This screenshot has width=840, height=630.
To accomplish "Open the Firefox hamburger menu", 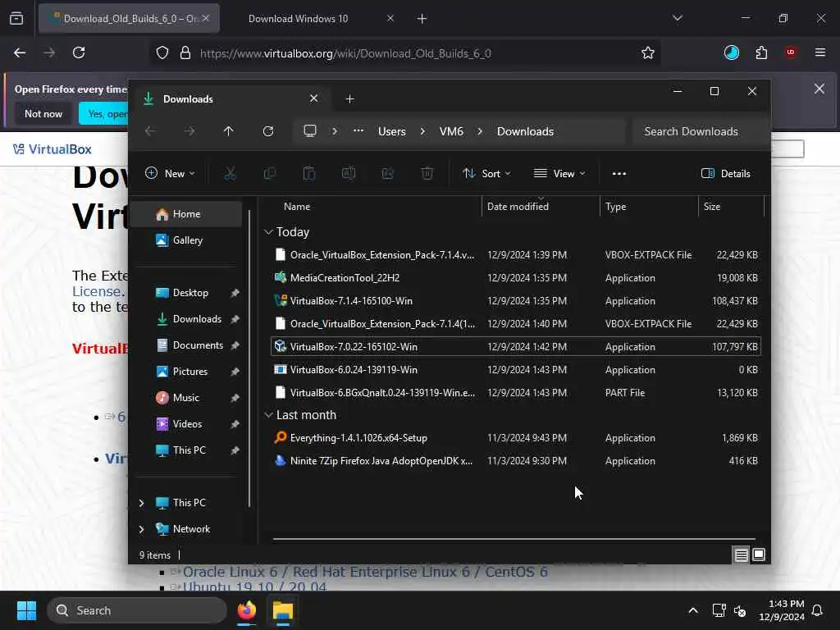I will (820, 52).
